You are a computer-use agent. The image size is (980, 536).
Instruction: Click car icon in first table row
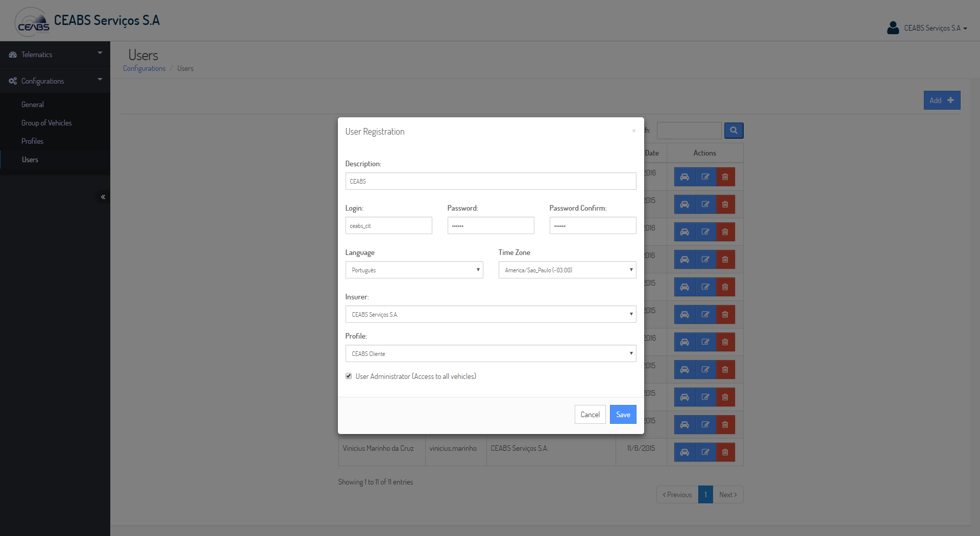click(x=684, y=177)
